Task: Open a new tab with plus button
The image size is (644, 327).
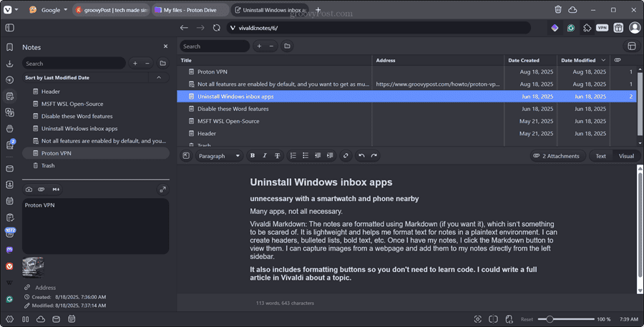Action: (318, 9)
